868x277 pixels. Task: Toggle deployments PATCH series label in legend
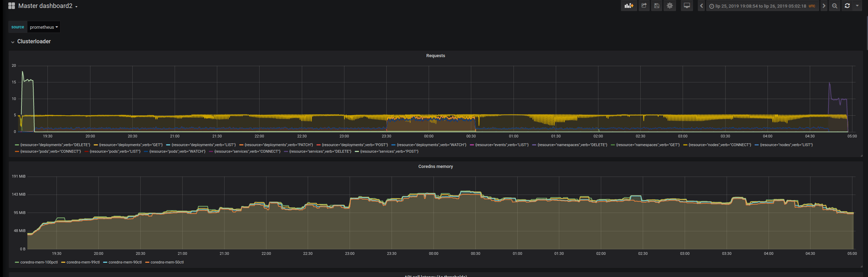(x=279, y=145)
